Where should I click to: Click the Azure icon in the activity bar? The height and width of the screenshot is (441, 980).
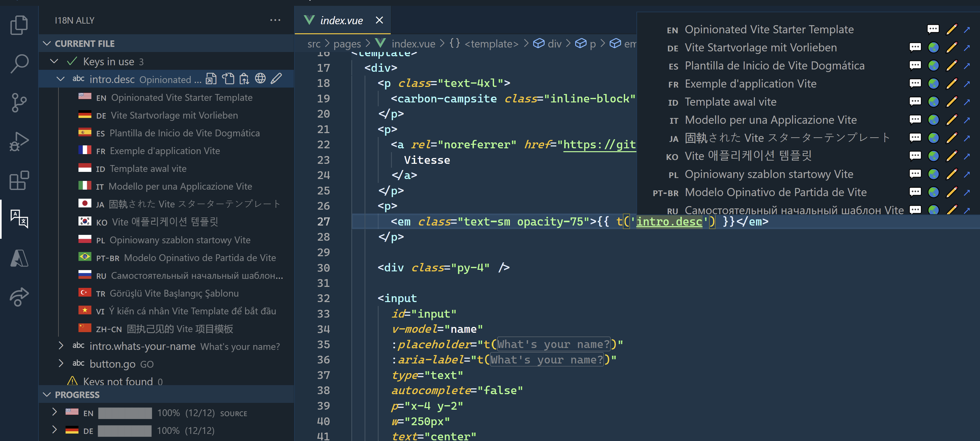(x=19, y=259)
